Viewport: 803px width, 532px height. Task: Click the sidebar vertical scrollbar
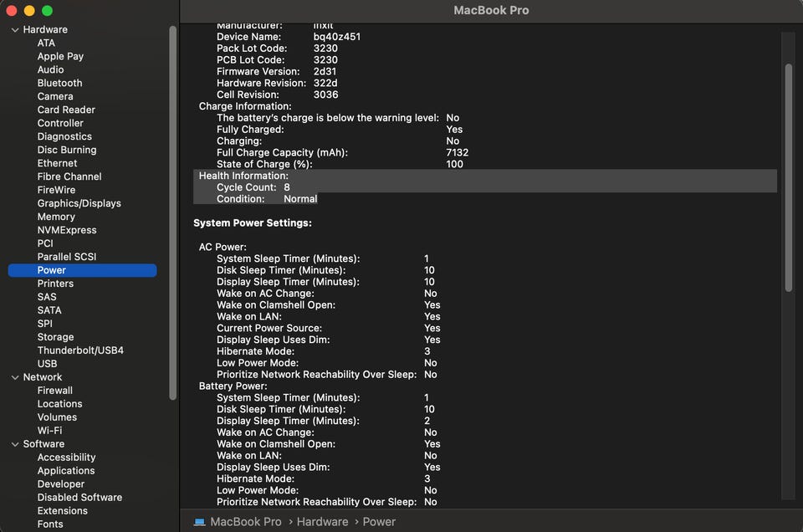(x=172, y=212)
